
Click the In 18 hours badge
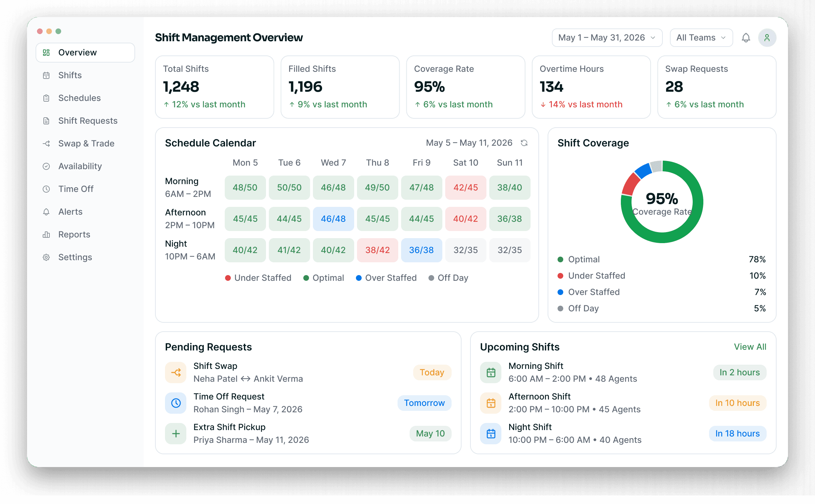[737, 433]
